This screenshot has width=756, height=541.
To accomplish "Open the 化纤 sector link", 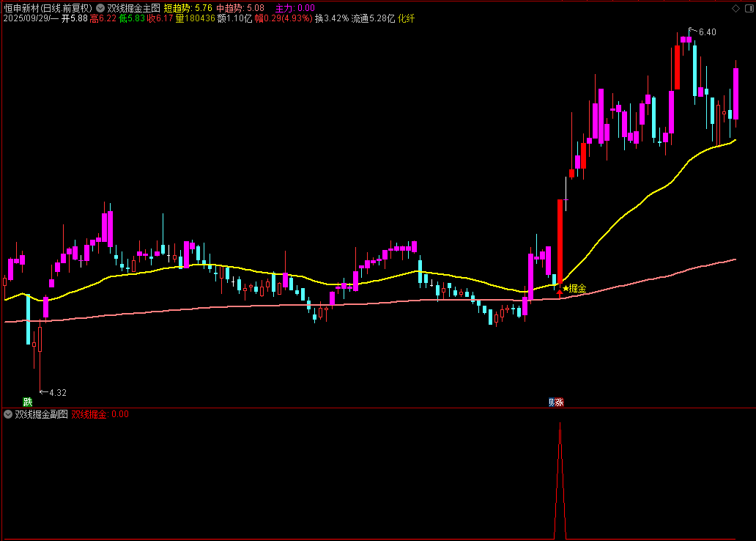I will tap(406, 18).
